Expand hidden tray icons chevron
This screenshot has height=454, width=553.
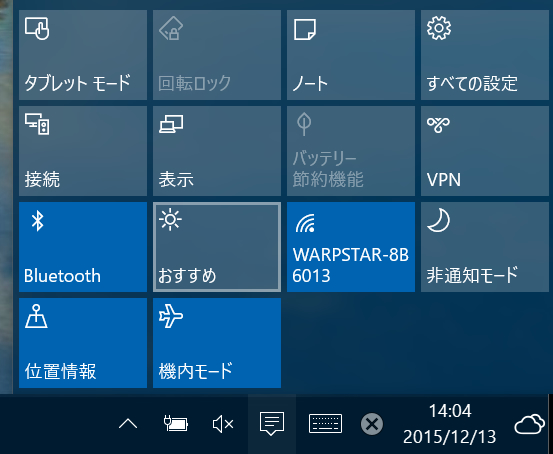[x=128, y=424]
